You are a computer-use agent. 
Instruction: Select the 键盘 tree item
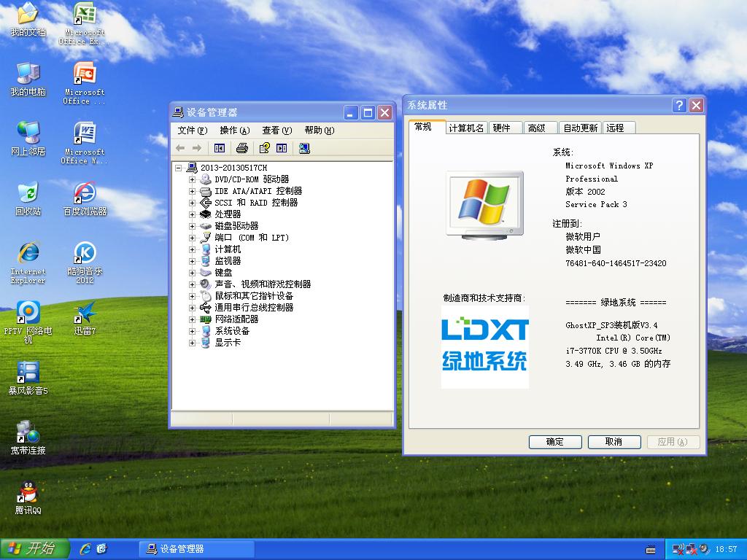[x=223, y=273]
